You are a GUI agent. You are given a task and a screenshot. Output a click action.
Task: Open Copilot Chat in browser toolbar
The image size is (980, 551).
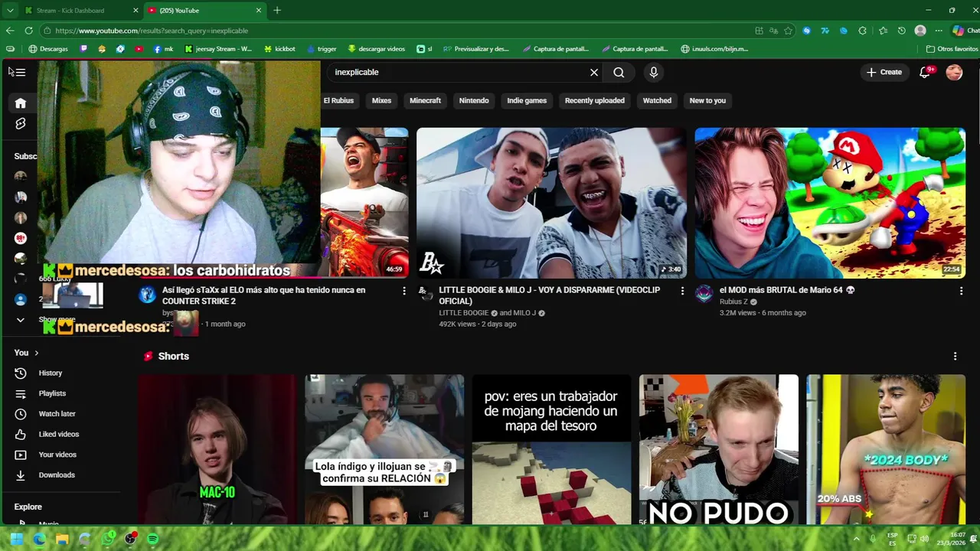click(x=964, y=31)
